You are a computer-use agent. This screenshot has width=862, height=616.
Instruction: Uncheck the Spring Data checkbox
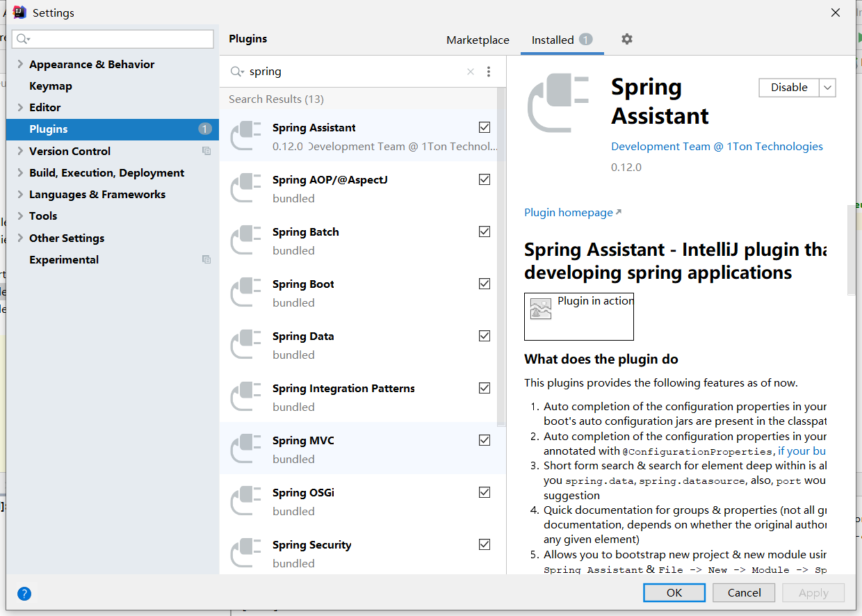click(485, 336)
